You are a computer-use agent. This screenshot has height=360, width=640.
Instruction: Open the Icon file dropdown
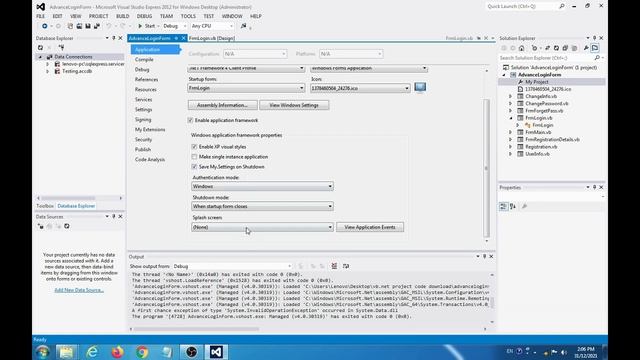[x=360, y=88]
